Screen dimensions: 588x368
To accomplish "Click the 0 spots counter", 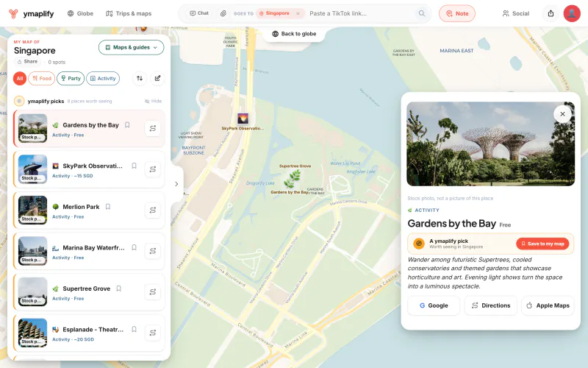I will (57, 62).
